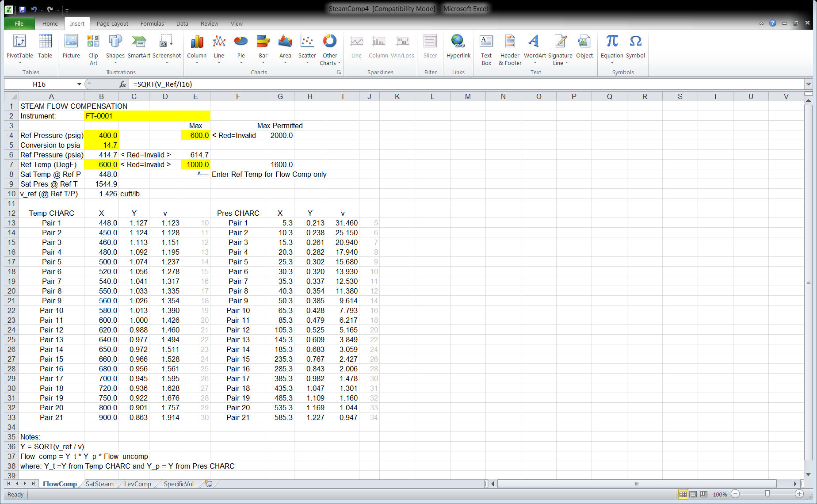Switch to Page Layout view in status bar

tap(693, 494)
